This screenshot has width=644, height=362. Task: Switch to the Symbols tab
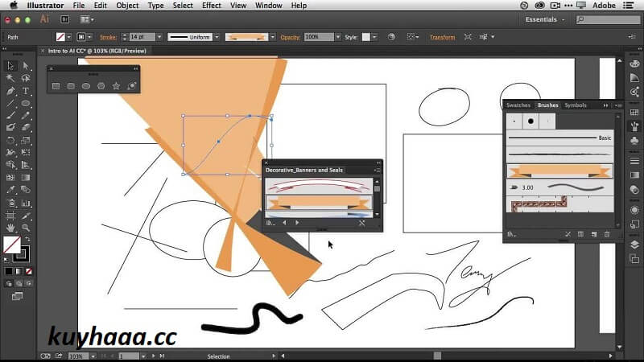(x=576, y=105)
